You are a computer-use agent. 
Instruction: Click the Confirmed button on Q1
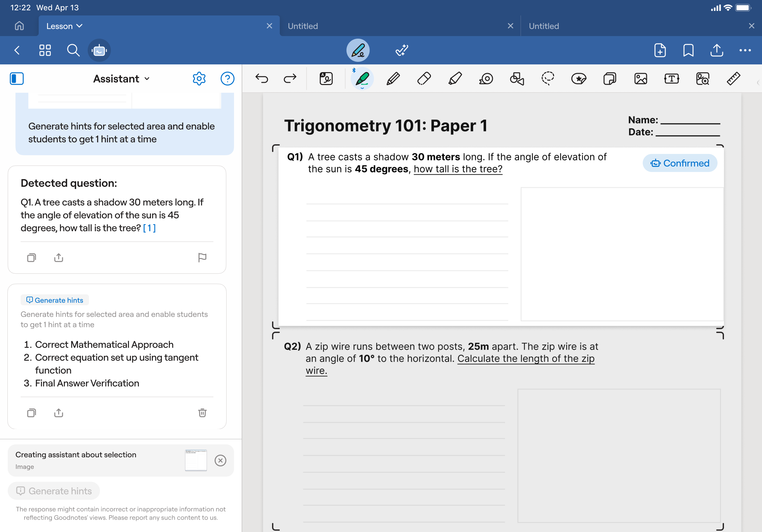point(680,163)
